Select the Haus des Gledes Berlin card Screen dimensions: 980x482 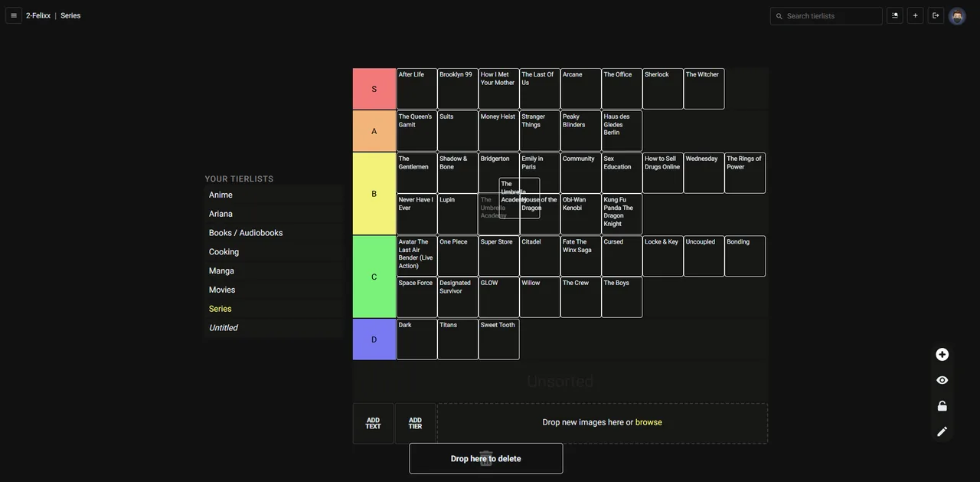pyautogui.click(x=622, y=131)
